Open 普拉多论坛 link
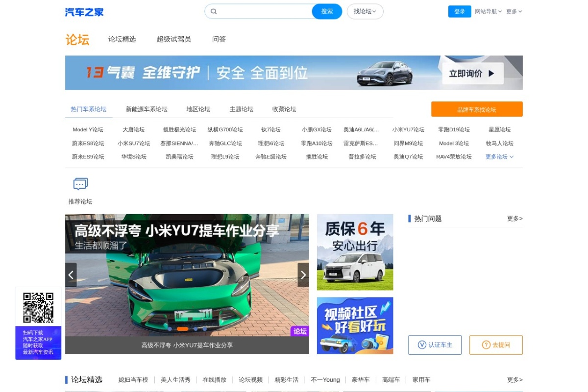588x392 pixels. point(363,157)
